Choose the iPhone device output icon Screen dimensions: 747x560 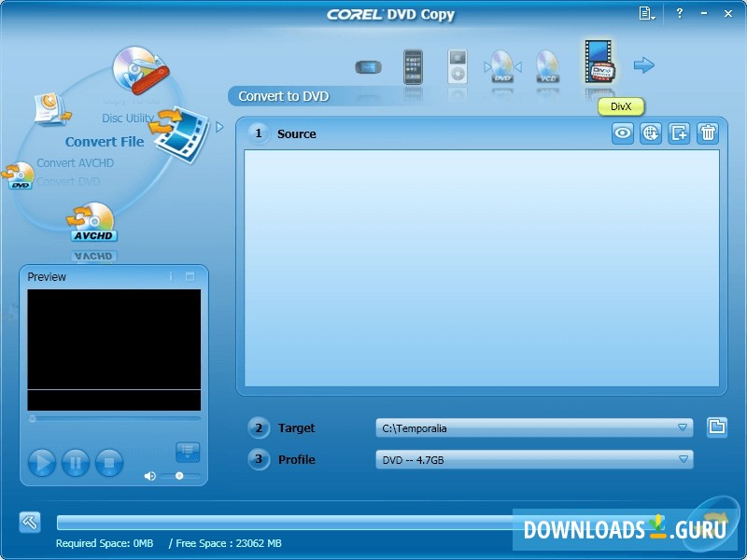coord(412,67)
